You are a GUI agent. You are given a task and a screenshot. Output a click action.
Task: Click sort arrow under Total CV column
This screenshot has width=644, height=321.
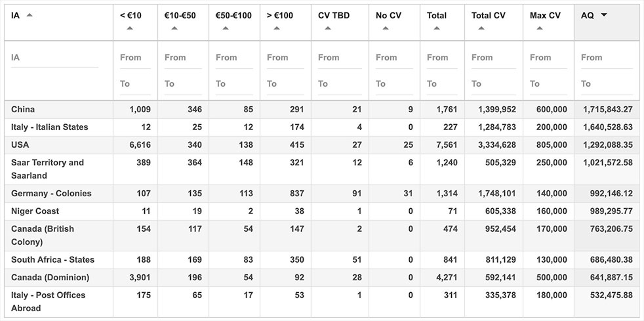click(481, 28)
